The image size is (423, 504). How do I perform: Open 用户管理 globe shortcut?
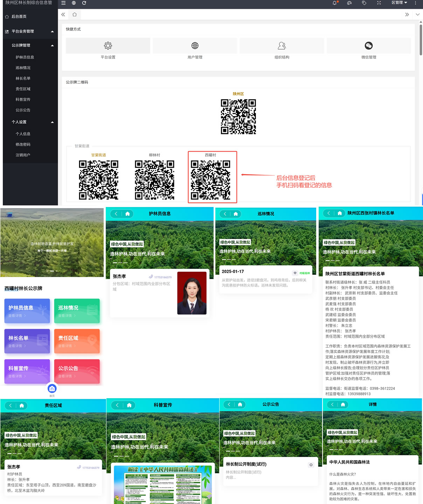click(x=195, y=46)
